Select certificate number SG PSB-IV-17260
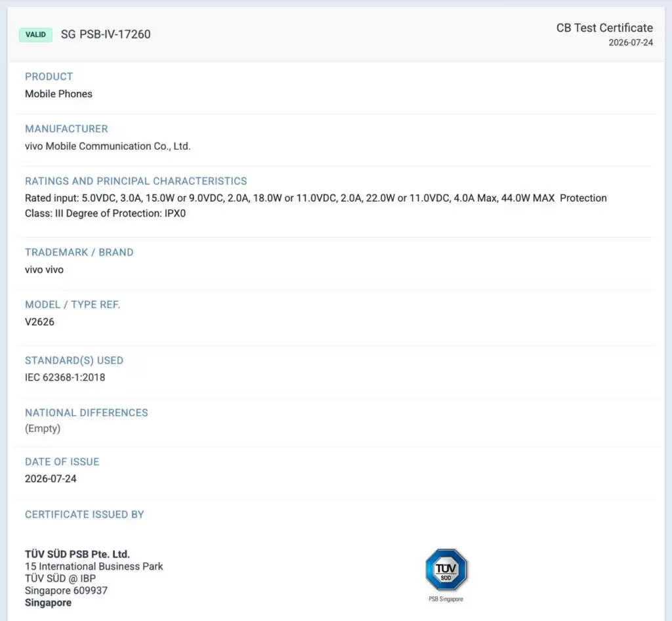This screenshot has width=672, height=621. pyautogui.click(x=106, y=34)
